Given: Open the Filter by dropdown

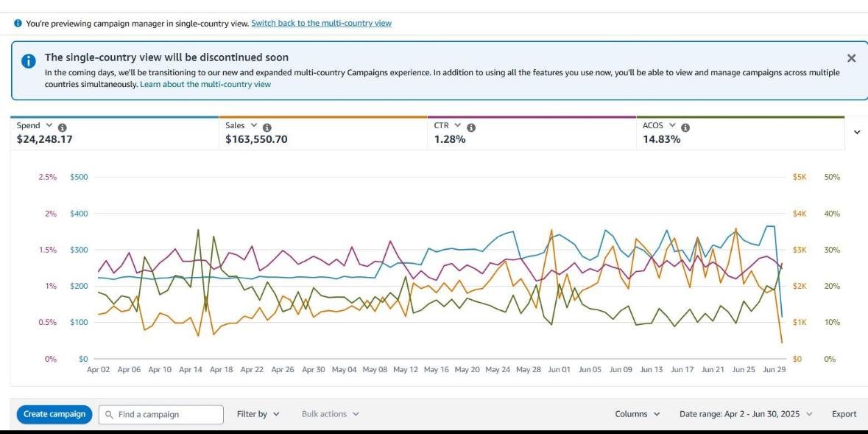Looking at the screenshot, I should (x=258, y=414).
